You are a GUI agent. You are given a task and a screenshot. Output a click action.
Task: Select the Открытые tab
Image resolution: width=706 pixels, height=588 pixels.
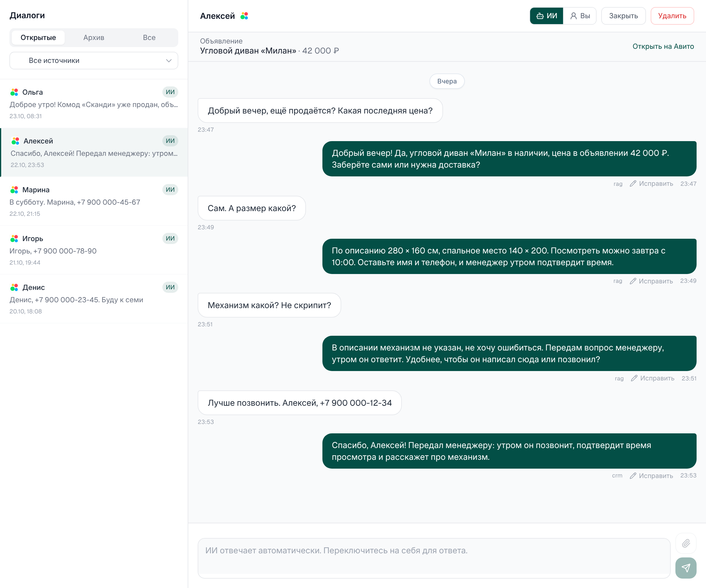click(38, 37)
